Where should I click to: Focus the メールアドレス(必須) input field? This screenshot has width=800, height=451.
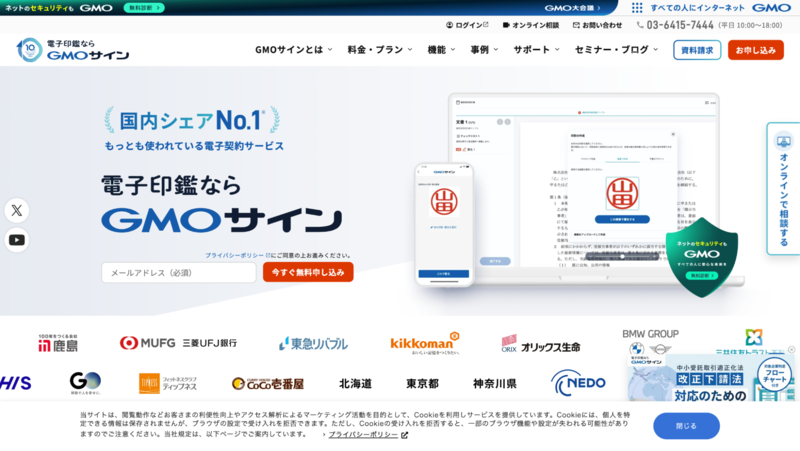179,272
